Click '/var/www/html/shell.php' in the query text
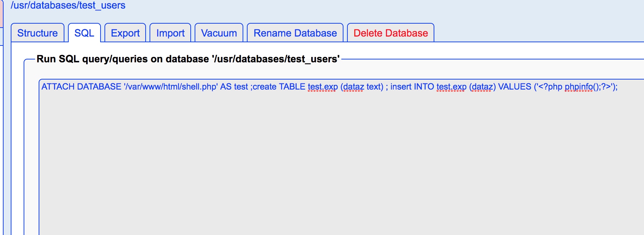This screenshot has height=235, width=644. tap(171, 87)
